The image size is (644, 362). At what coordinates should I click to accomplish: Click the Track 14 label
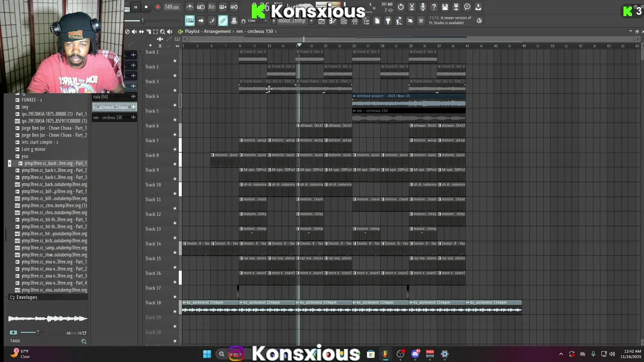153,244
